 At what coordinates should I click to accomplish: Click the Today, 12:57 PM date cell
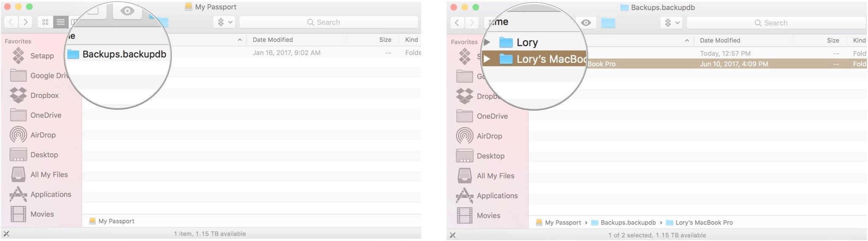[725, 53]
